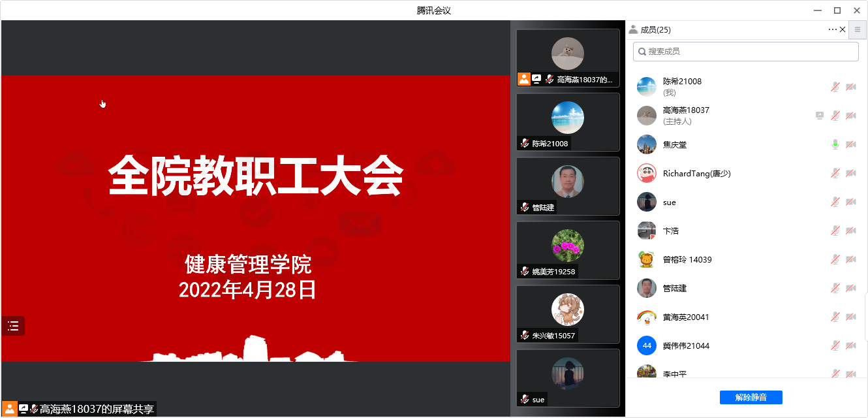Select 龚伟伟21044 in the member list
Image resolution: width=868 pixels, height=418 pixels.
coord(686,346)
